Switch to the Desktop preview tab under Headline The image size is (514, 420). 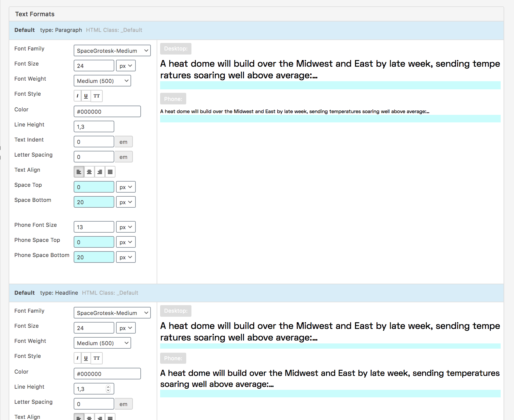tap(175, 311)
